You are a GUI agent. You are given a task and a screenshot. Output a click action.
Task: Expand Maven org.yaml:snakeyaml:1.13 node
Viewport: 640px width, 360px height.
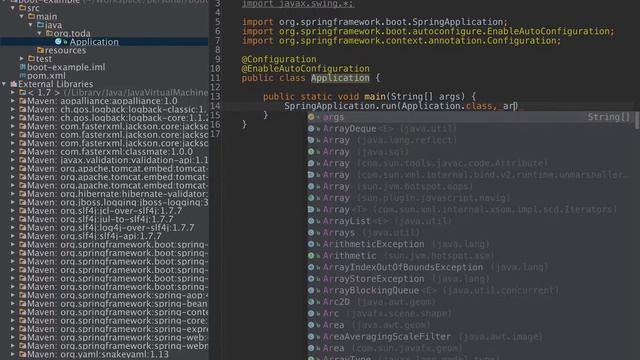tap(13, 354)
